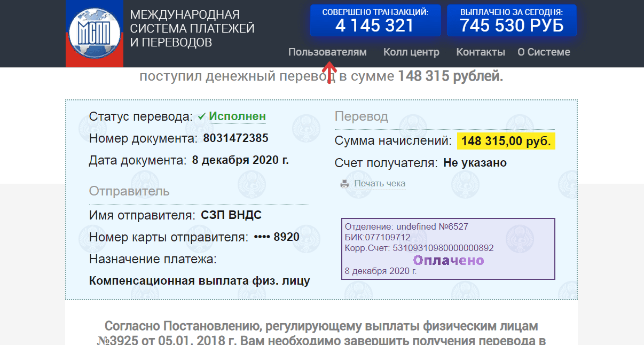Viewport: 644px width, 345px height.
Task: Click the red arrow below Пользователям
Action: pyautogui.click(x=329, y=71)
